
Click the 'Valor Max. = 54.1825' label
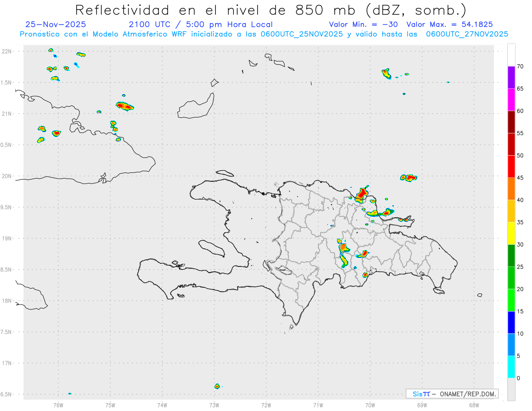pyautogui.click(x=450, y=24)
